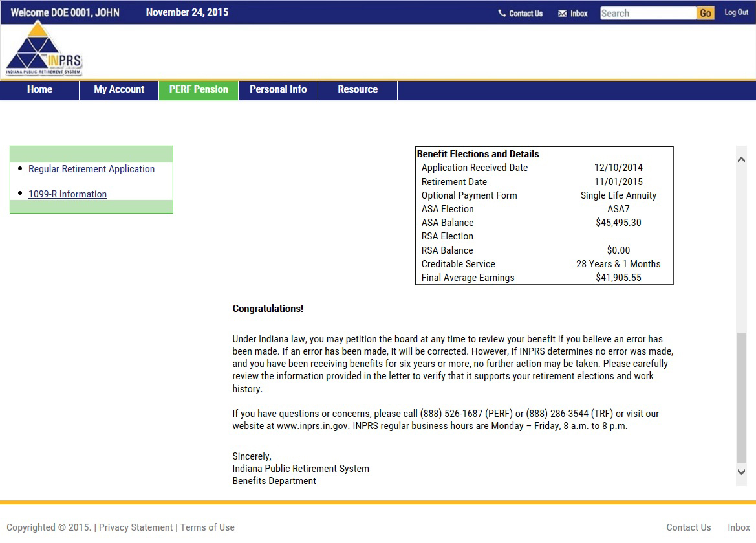Click the phone icon beside Contact Us
The height and width of the screenshot is (543, 756).
[x=502, y=13]
